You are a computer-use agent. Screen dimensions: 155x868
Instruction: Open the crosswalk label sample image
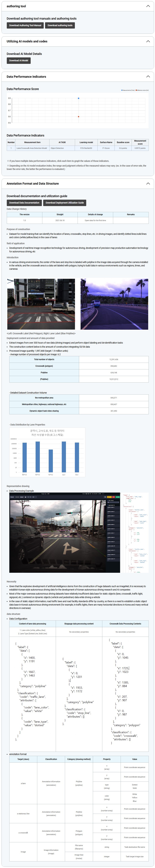point(41,304)
